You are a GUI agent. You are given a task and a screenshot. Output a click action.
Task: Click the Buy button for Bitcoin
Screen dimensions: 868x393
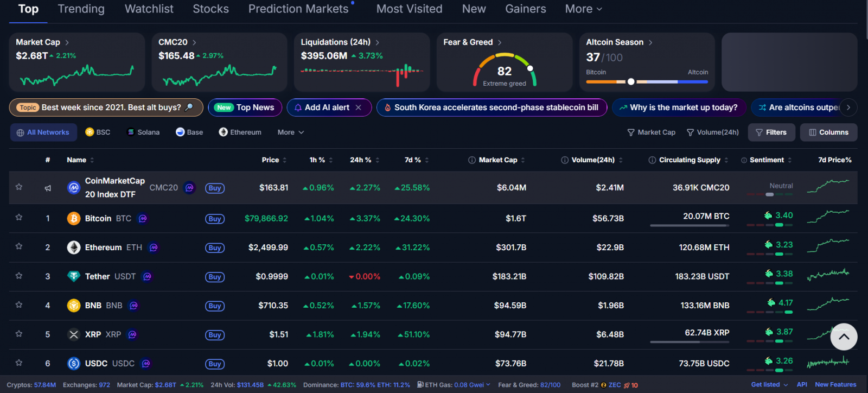[x=215, y=219]
